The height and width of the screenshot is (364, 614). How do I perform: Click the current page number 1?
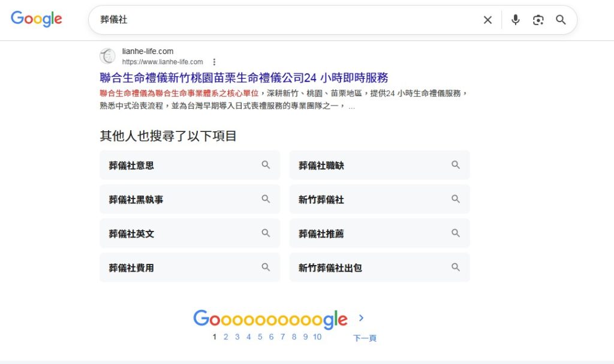tap(214, 337)
